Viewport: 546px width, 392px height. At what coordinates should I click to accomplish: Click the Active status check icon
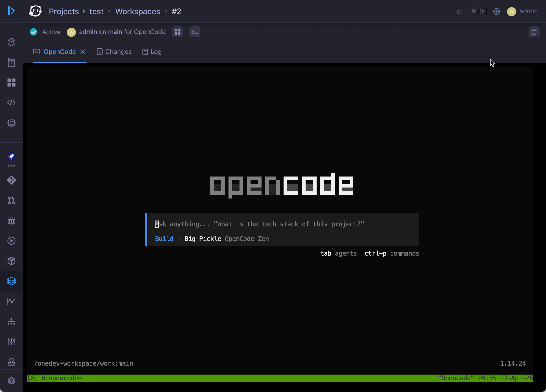pos(33,32)
